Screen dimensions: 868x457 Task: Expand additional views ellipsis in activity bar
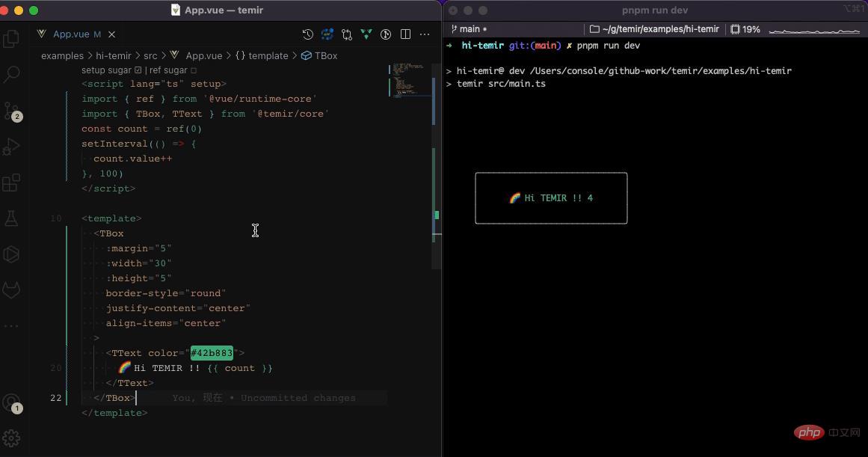click(11, 326)
